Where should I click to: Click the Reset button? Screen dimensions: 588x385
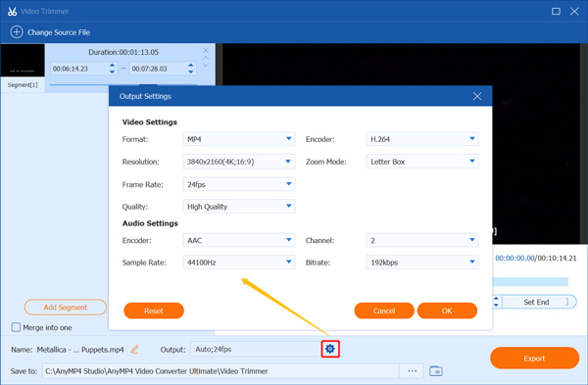pyautogui.click(x=154, y=311)
